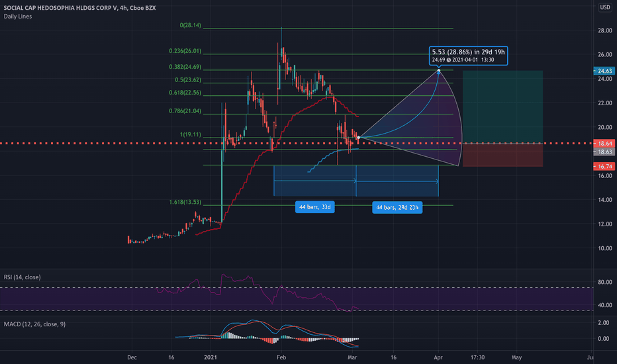
Task: Click the 0.618(22.56) Fibonacci level label
Action: [185, 93]
